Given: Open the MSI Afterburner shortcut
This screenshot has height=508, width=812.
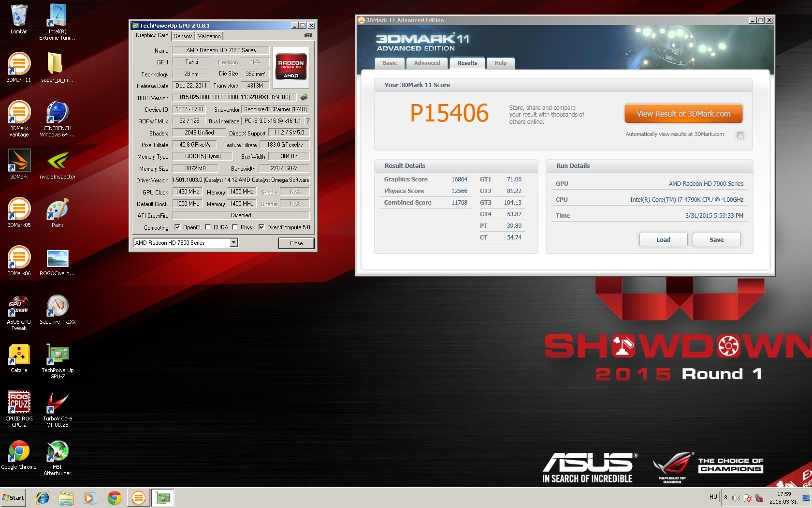Looking at the screenshot, I should [x=57, y=458].
